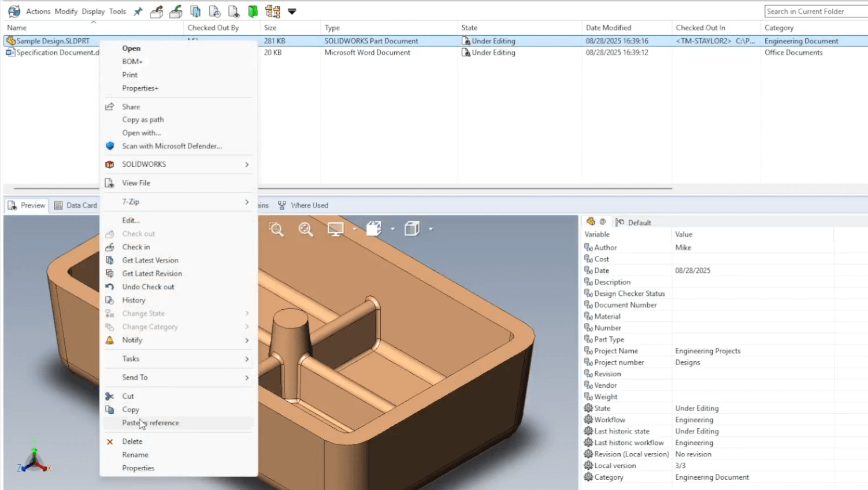Click the Check In toolbar icon
The width and height of the screenshot is (868, 490).
(x=176, y=11)
